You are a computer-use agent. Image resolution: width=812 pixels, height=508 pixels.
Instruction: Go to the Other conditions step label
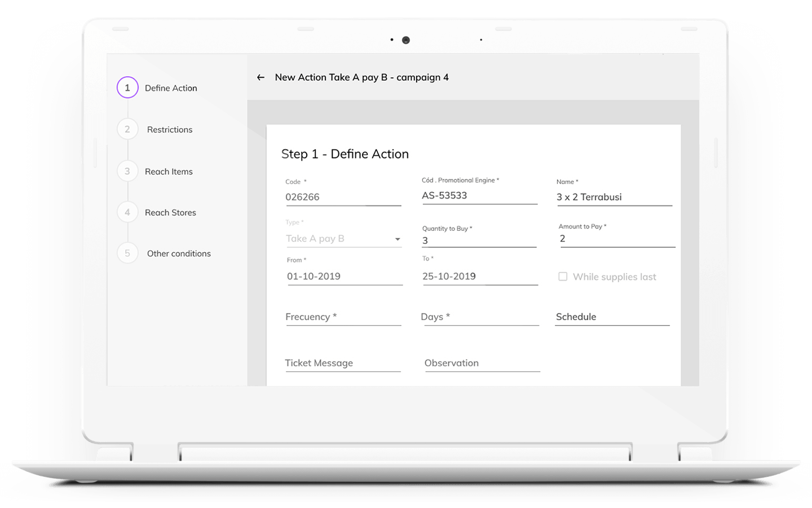click(x=179, y=254)
